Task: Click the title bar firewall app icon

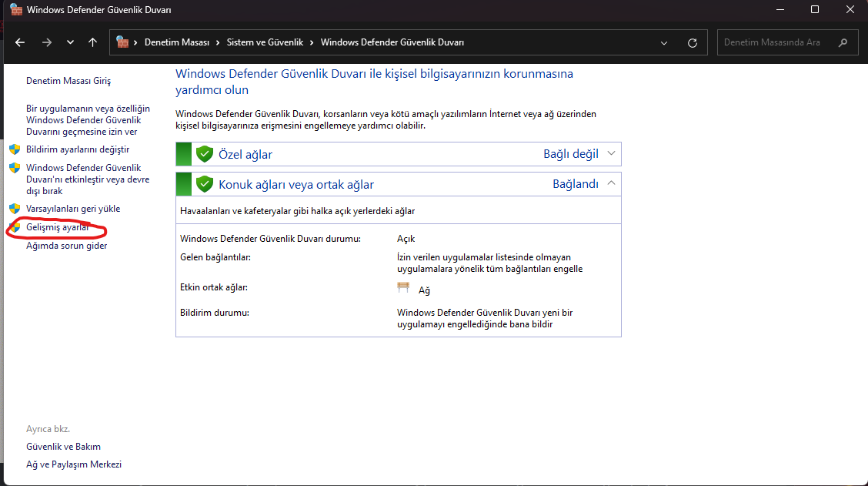Action: 16,9
